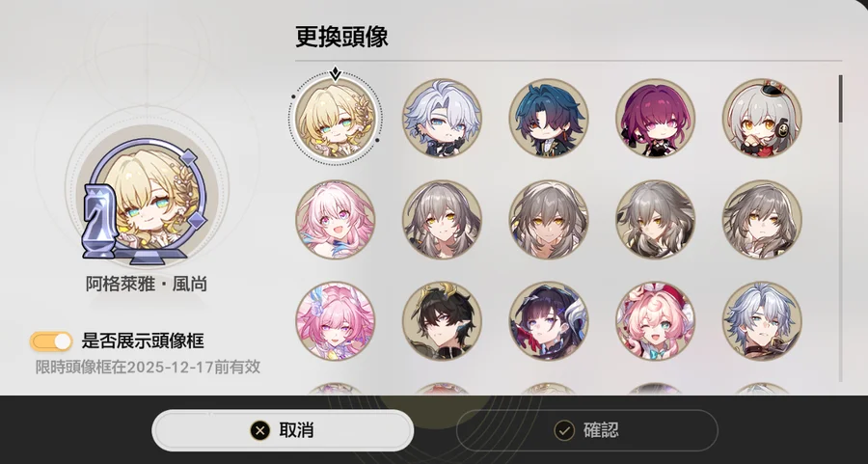Select the last gray-haired avatar in the second row
Viewport: 868px width, 464px height.
(x=762, y=220)
